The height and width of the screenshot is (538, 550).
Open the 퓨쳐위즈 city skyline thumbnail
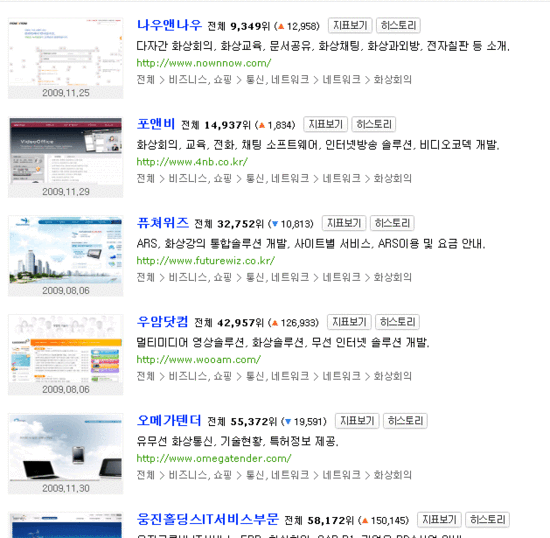click(x=66, y=256)
